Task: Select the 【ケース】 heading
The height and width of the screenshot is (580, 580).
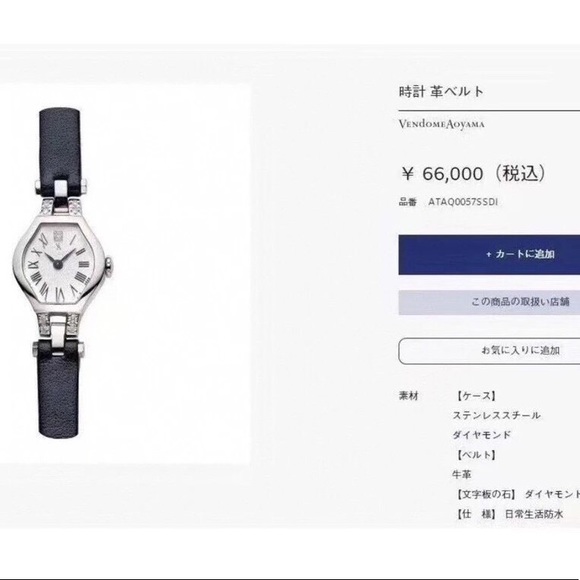Action: pyautogui.click(x=475, y=396)
